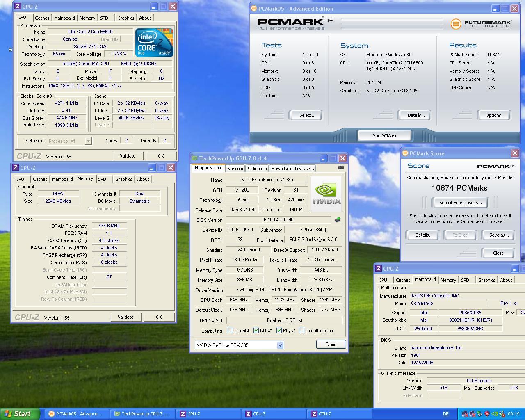Click OK in CPU-Z Memory window
This screenshot has width=525, height=420.
(x=159, y=317)
